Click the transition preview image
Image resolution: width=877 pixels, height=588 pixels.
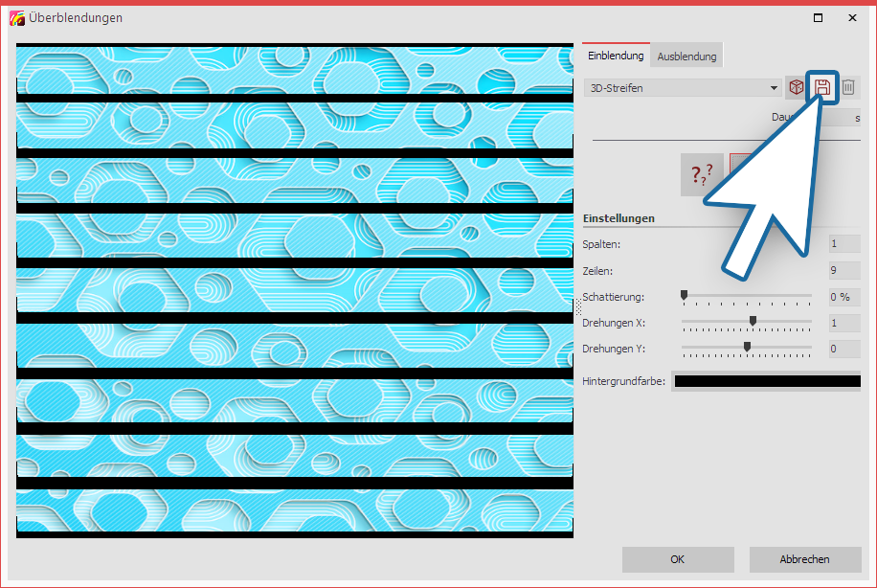295,289
